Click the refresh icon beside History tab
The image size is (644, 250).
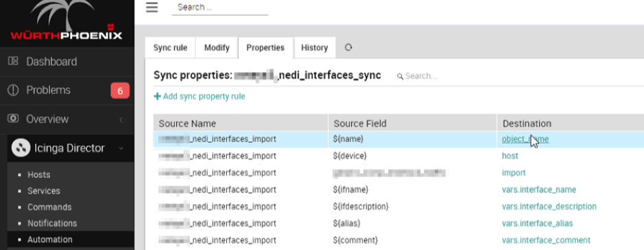(x=348, y=47)
